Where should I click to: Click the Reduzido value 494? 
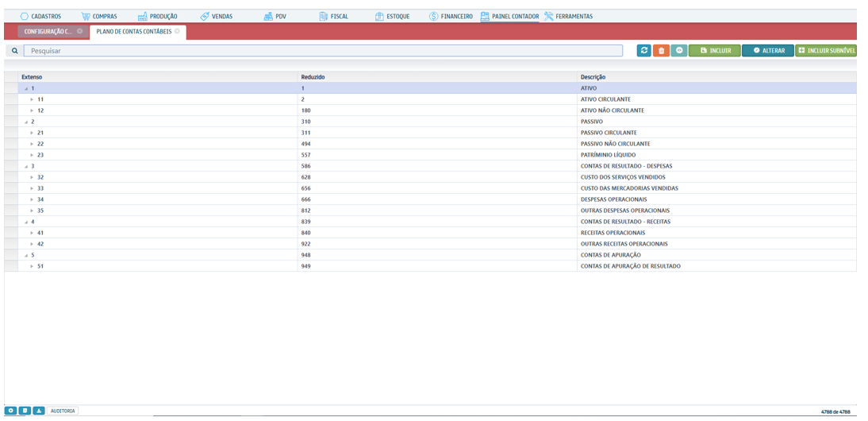306,144
